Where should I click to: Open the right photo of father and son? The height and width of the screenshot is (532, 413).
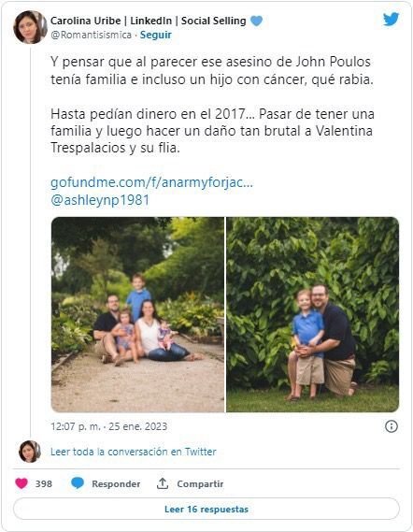(313, 314)
